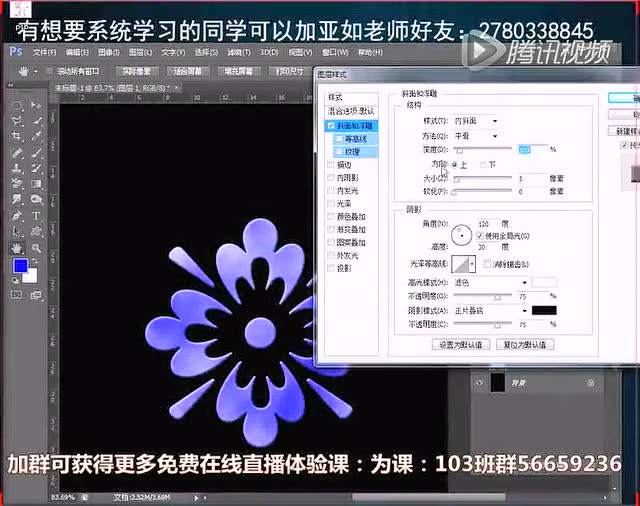Enable 内阴影 style checkbox
The image size is (640, 506).
[x=331, y=178]
